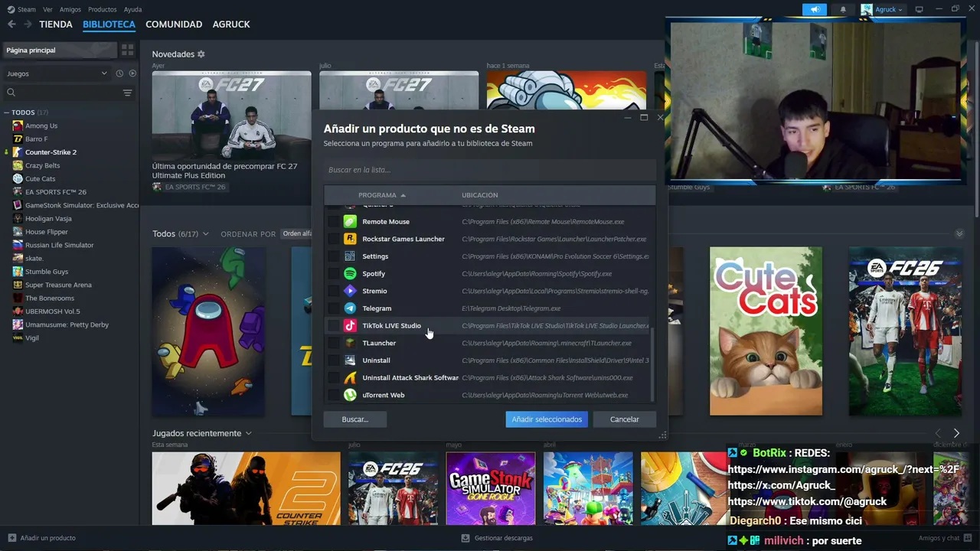Open download manager icon at bottom
Image resolution: width=980 pixels, height=551 pixels.
(x=465, y=538)
